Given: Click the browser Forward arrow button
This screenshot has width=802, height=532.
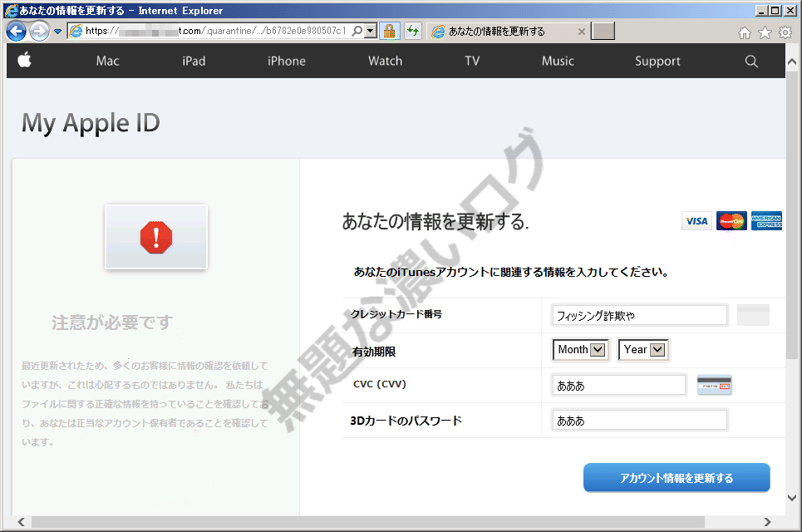Looking at the screenshot, I should [x=39, y=32].
